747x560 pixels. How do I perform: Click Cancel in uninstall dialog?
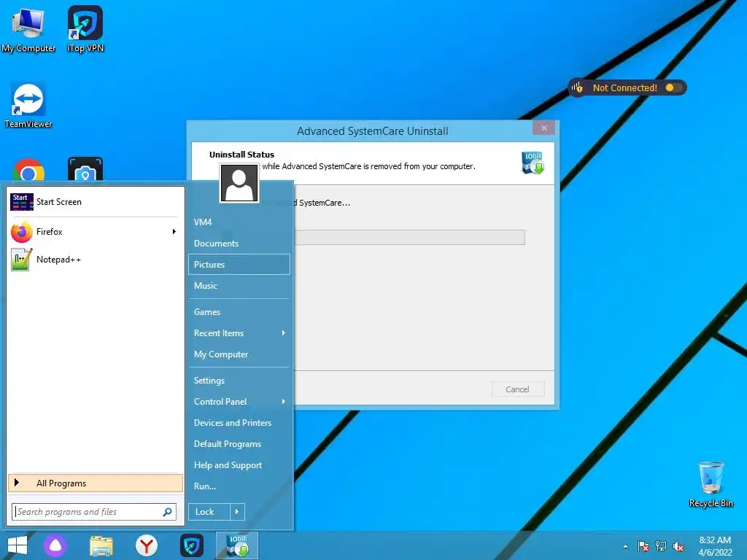pos(518,389)
